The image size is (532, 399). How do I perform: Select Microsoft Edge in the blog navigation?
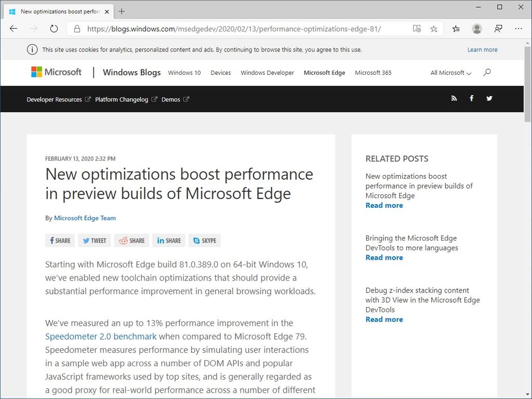tap(324, 73)
